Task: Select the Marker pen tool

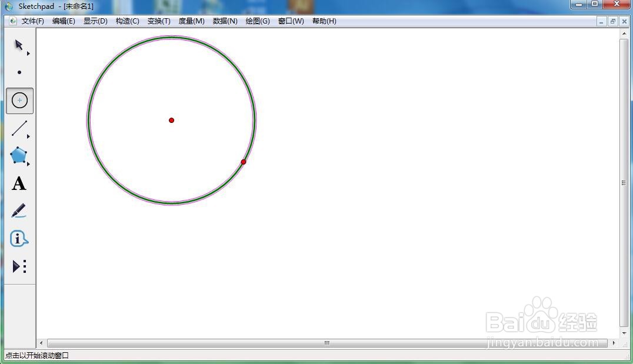Action: [x=19, y=211]
